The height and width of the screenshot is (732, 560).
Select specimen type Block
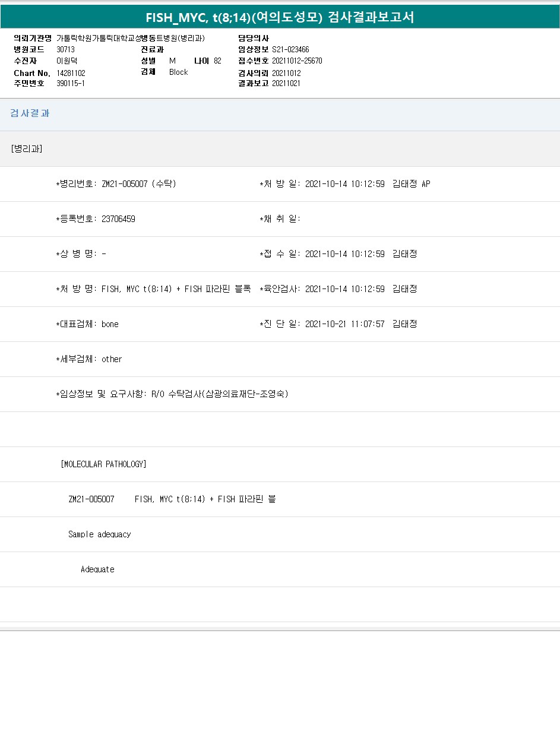178,72
